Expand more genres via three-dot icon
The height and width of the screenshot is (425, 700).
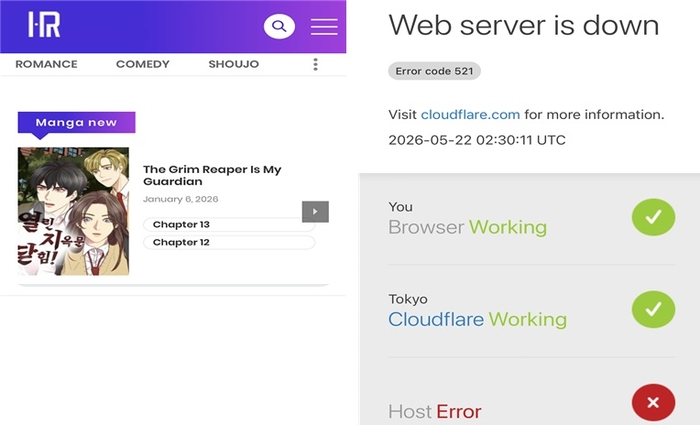click(x=316, y=64)
